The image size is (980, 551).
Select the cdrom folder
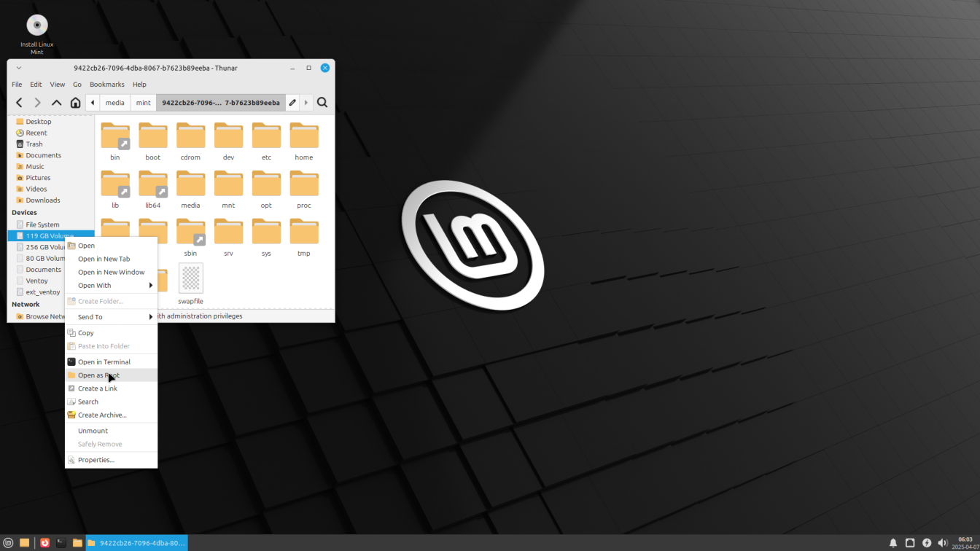(190, 141)
